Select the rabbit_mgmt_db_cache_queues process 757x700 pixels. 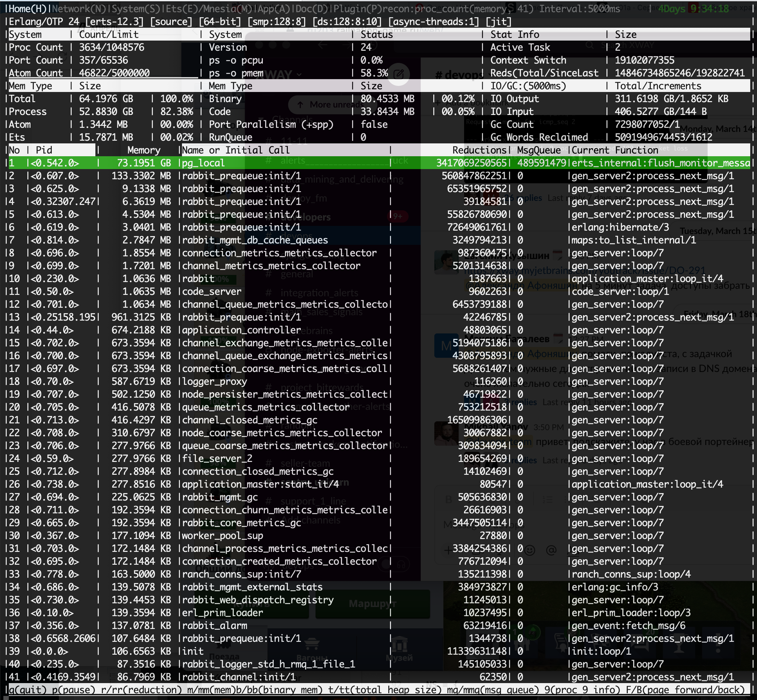click(x=255, y=240)
